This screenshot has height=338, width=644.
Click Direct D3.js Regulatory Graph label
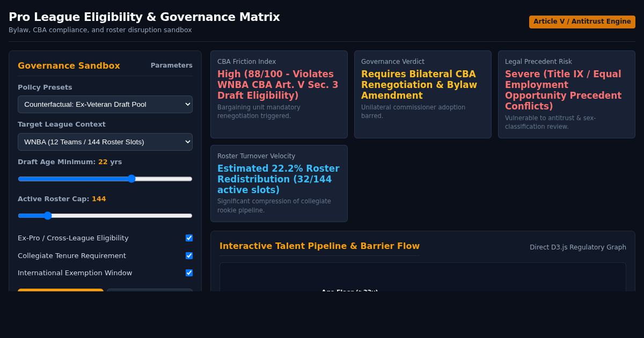[578, 247]
